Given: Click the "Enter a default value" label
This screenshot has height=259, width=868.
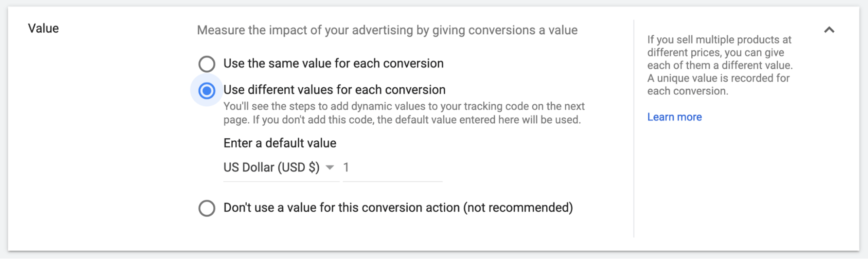Looking at the screenshot, I should (280, 143).
